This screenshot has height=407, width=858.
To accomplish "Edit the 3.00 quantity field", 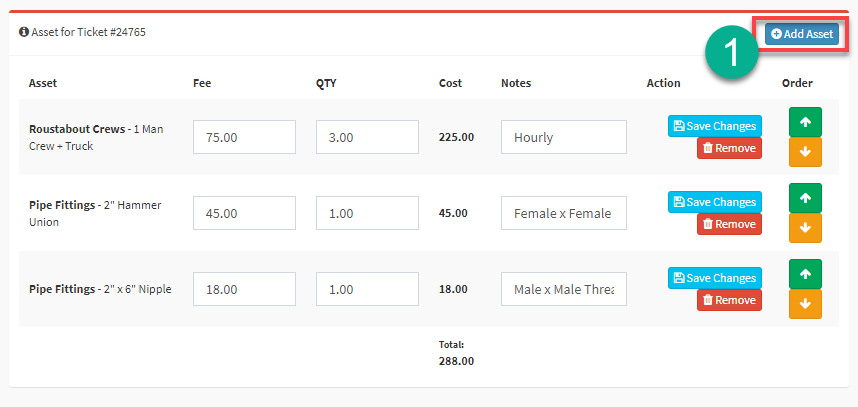I will point(367,137).
